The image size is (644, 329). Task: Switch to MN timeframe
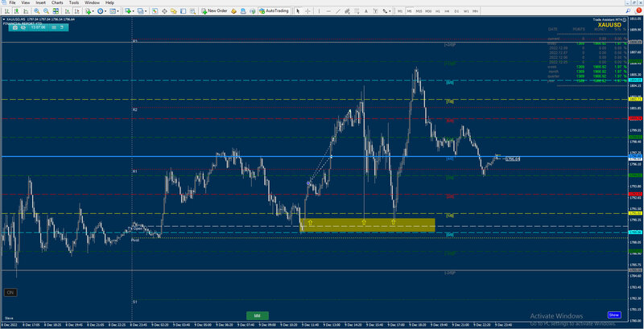(x=475, y=11)
